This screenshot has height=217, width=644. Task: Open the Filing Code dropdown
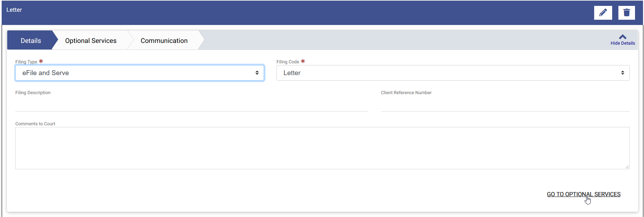pyautogui.click(x=453, y=73)
